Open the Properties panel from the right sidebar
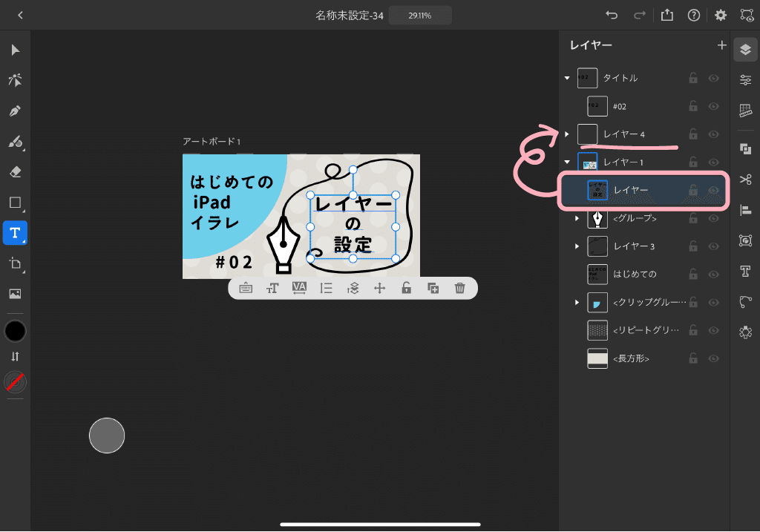Viewport: 760px width, 532px height. (x=745, y=79)
